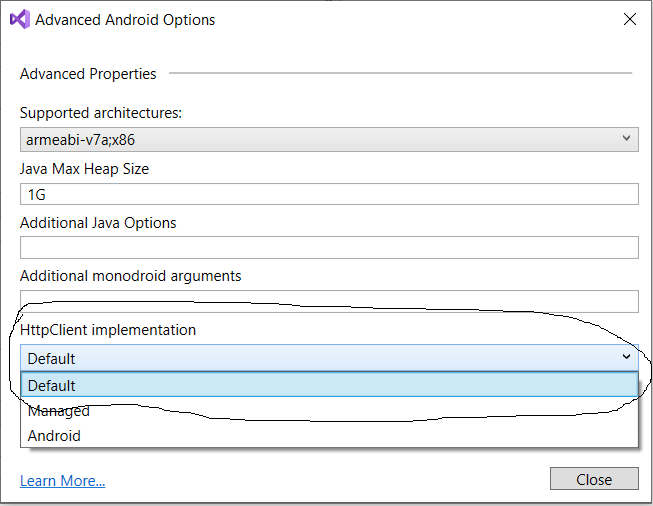Pick Android from the HttpClient list

click(x=54, y=436)
